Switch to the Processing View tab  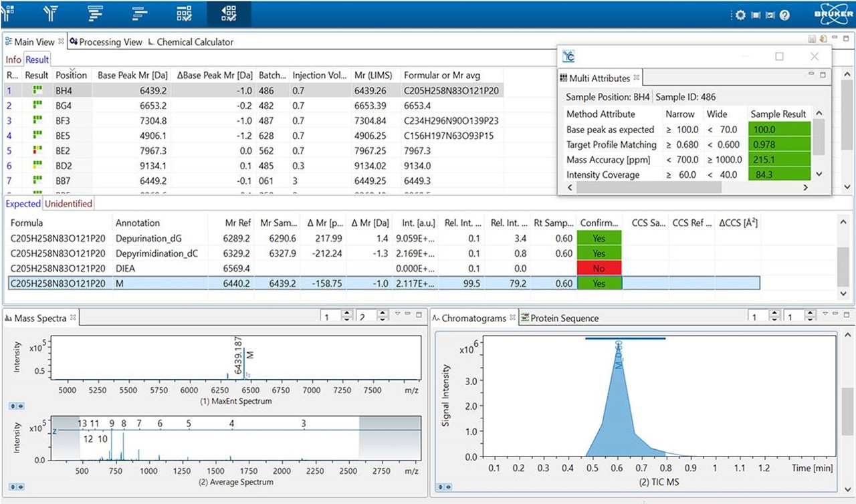[106, 41]
